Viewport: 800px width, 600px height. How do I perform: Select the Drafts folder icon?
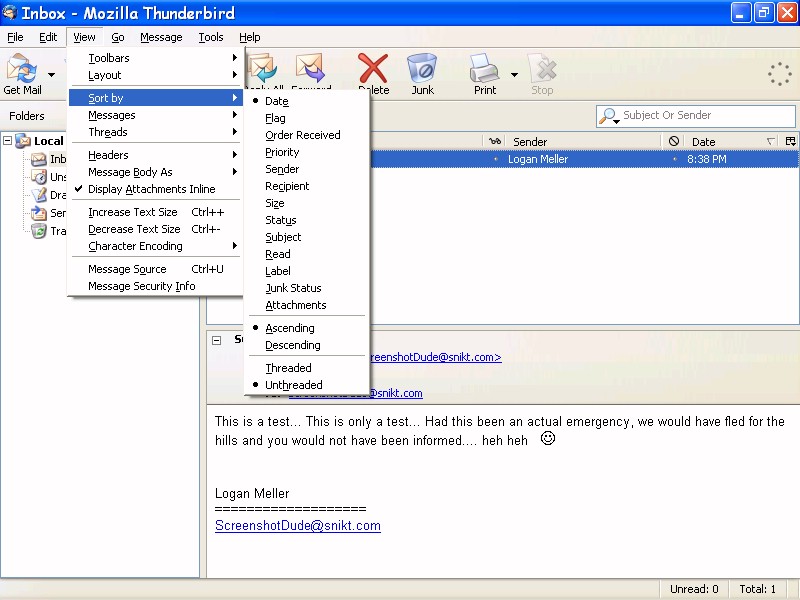[39, 195]
